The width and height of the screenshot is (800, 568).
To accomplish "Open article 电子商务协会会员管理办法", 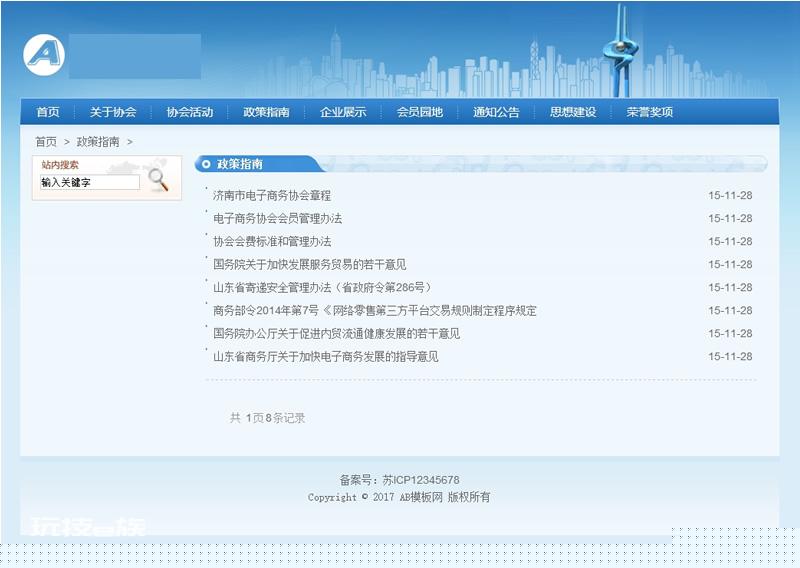I will tap(278, 218).
